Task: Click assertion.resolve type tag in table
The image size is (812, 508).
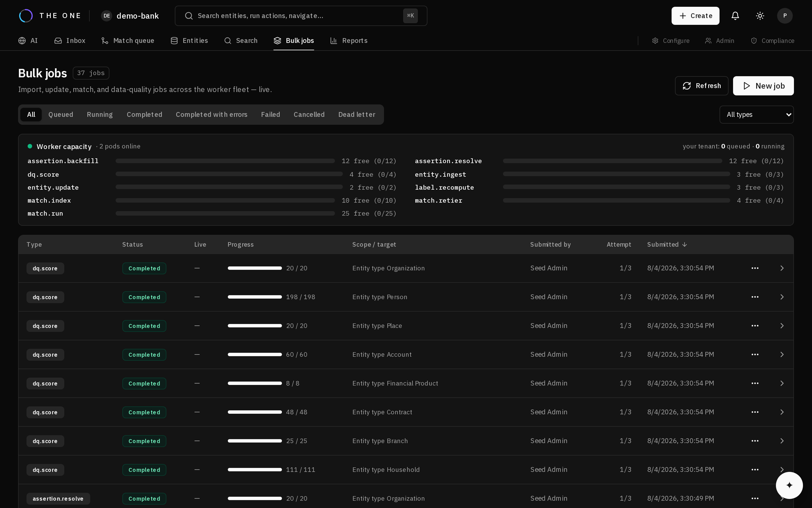Action: click(x=58, y=499)
